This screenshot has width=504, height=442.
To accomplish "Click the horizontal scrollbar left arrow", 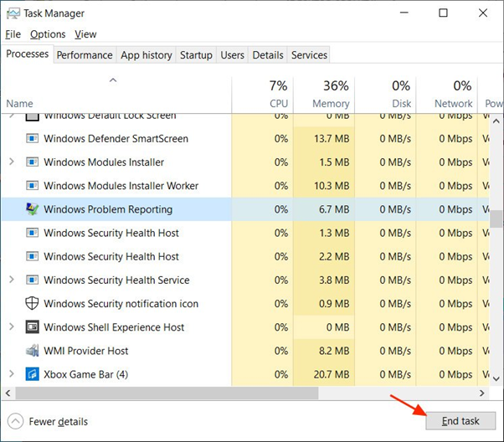I will pyautogui.click(x=8, y=393).
